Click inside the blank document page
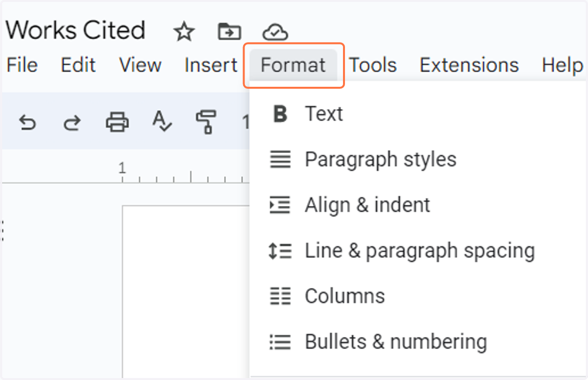The image size is (588, 380). click(x=186, y=292)
